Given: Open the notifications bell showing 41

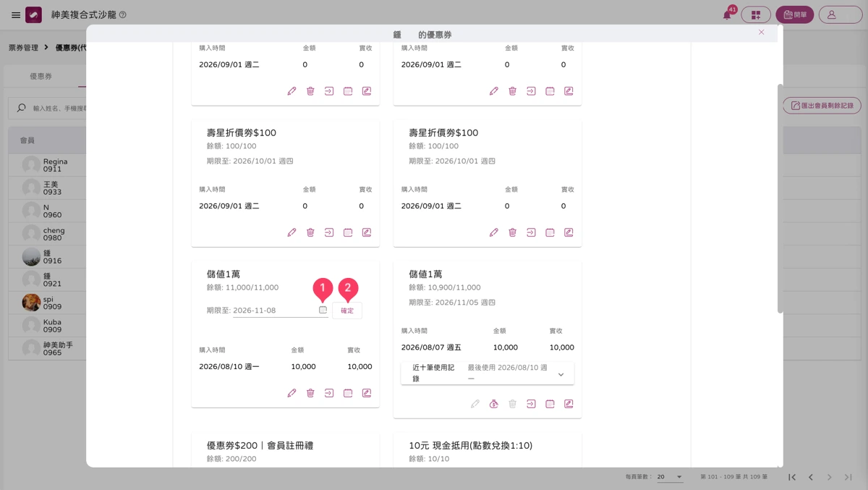Looking at the screenshot, I should click(x=728, y=14).
